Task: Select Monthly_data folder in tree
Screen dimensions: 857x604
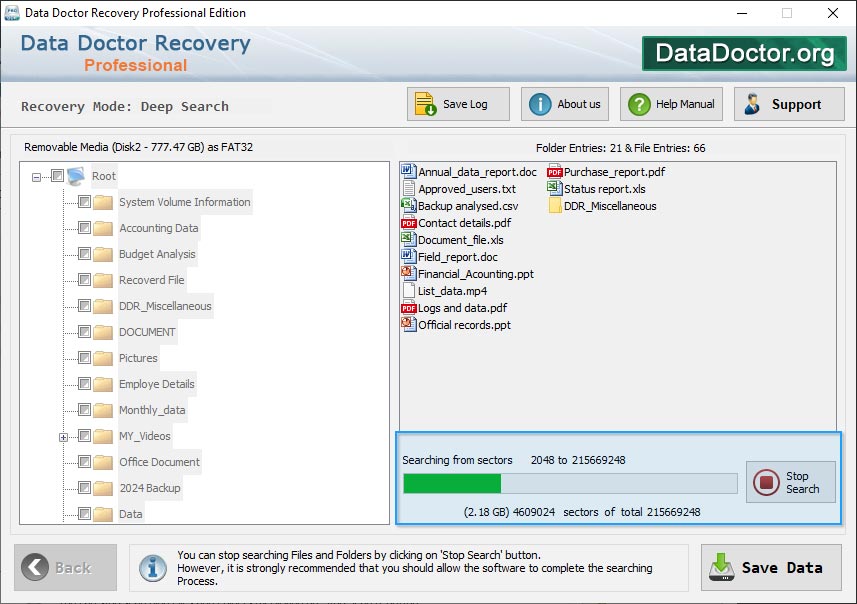Action: pos(152,410)
